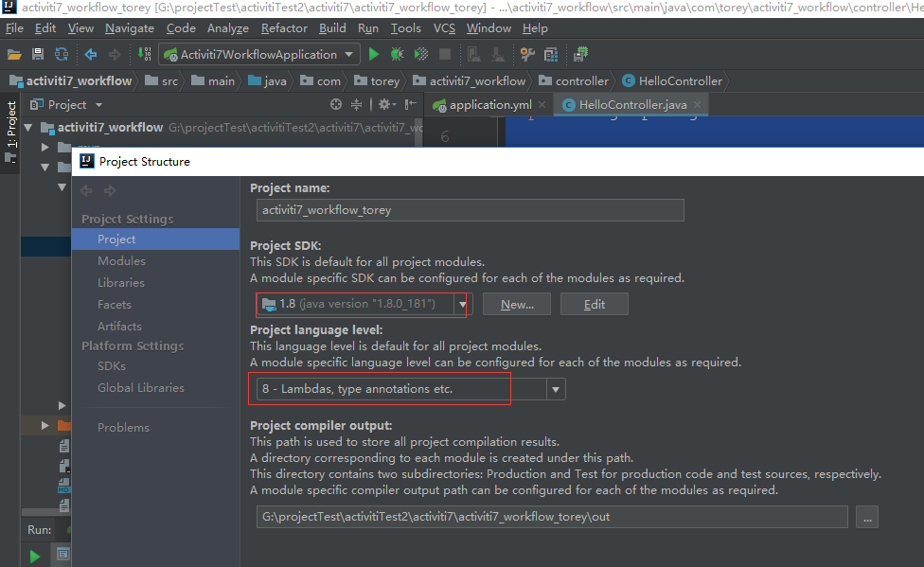Hide the Project tool window panel
This screenshot has height=567, width=924.
411,104
